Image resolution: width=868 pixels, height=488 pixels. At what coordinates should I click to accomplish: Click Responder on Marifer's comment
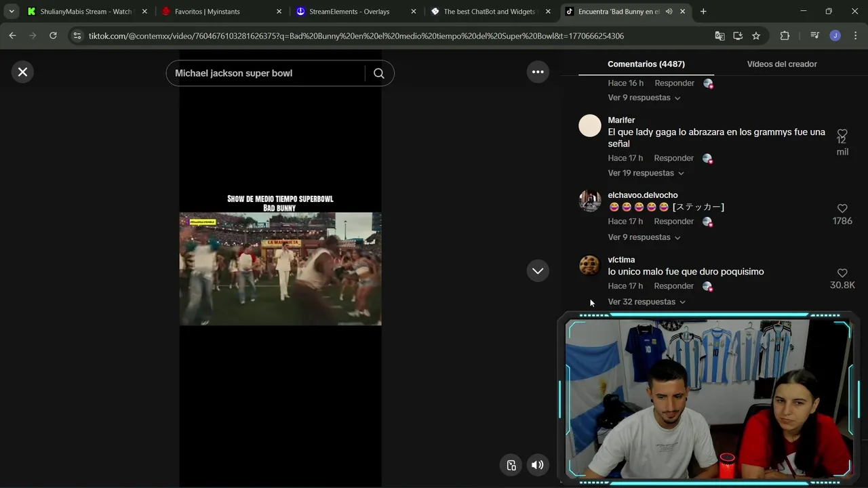click(674, 158)
